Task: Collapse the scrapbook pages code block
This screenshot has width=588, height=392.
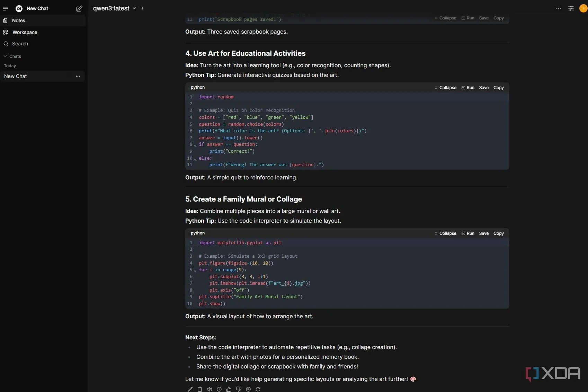Action: click(445, 18)
